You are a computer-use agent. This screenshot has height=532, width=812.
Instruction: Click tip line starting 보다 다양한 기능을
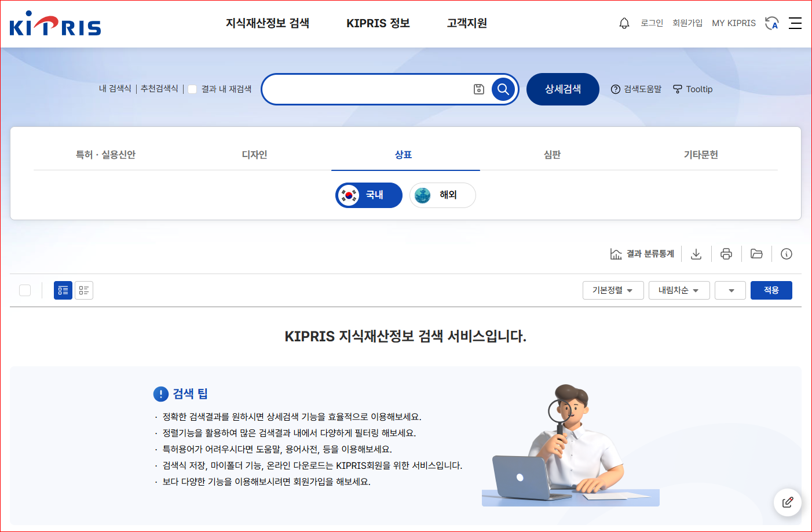click(x=266, y=482)
